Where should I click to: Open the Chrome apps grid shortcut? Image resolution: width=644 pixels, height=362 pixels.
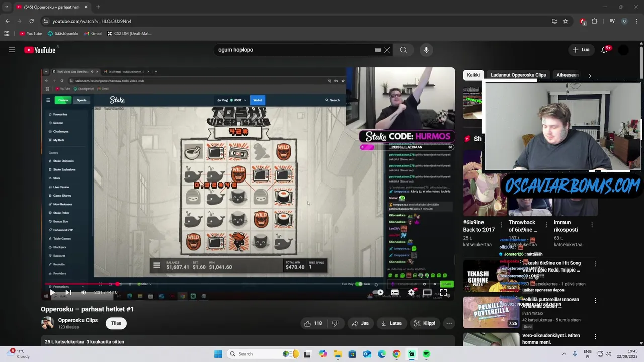[7, 34]
